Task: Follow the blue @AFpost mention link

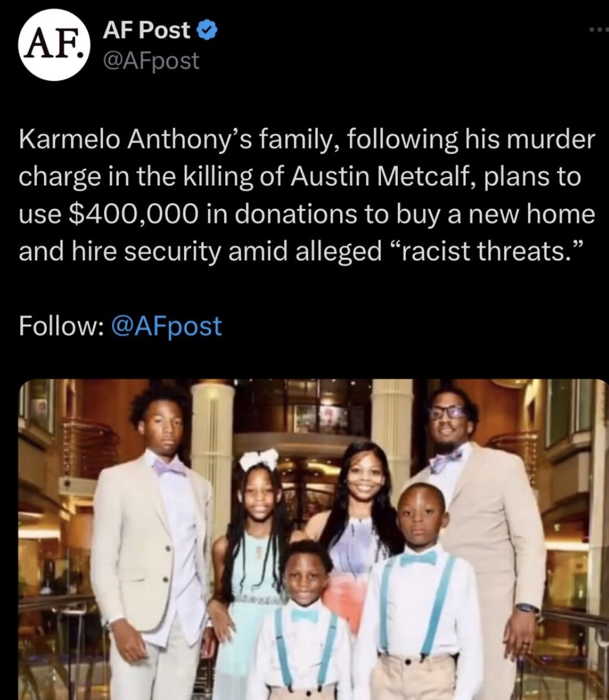Action: point(168,326)
